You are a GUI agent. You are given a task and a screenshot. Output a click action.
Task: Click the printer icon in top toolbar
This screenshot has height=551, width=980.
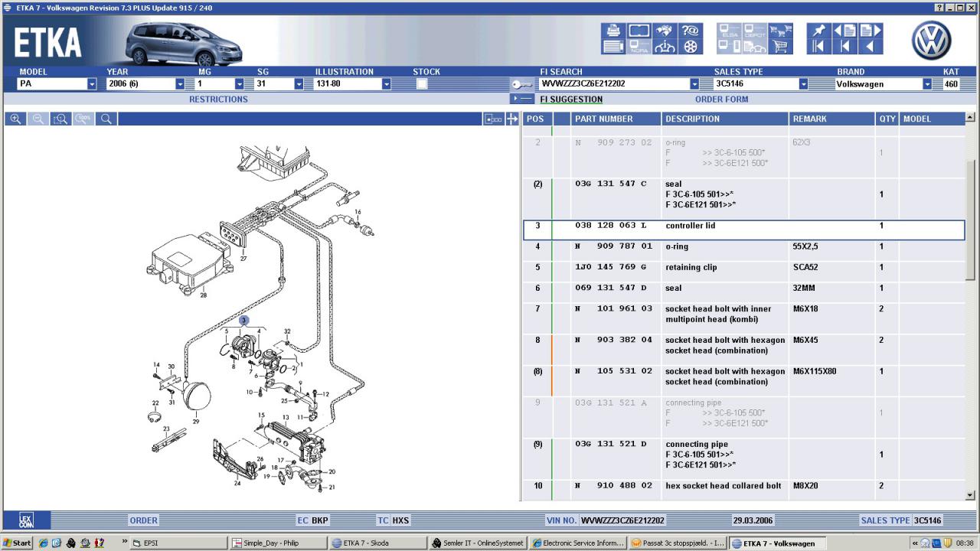613,31
